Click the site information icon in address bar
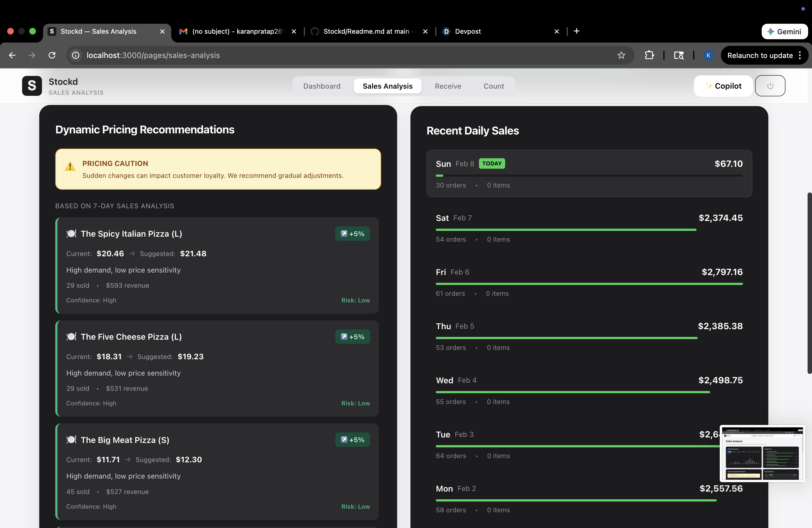812x528 pixels. 76,55
